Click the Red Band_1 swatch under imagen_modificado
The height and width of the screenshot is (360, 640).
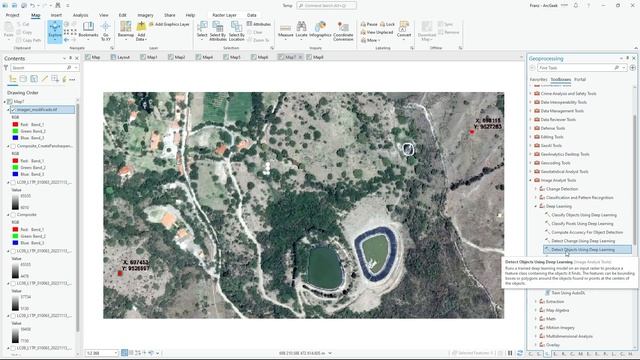[15, 124]
